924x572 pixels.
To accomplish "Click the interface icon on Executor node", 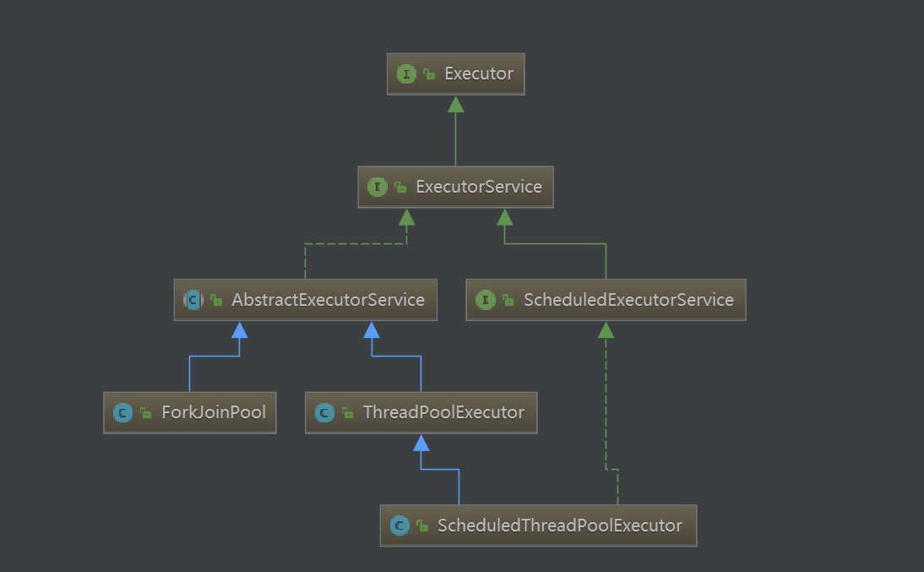I will click(407, 74).
